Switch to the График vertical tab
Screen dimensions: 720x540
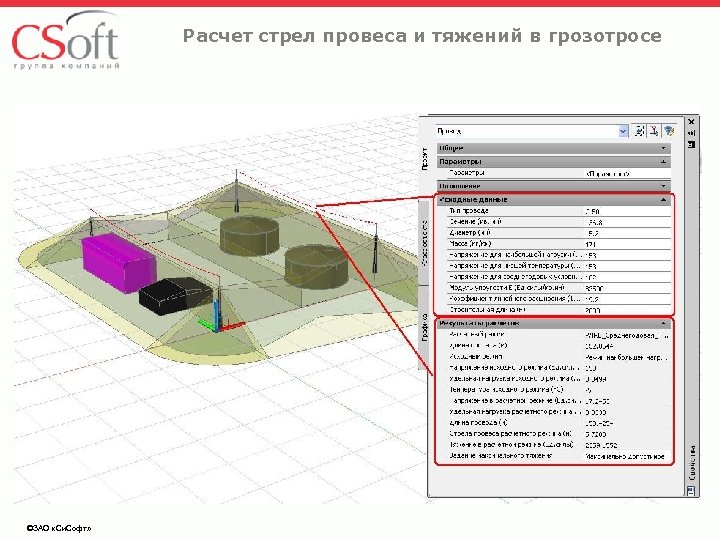point(425,327)
